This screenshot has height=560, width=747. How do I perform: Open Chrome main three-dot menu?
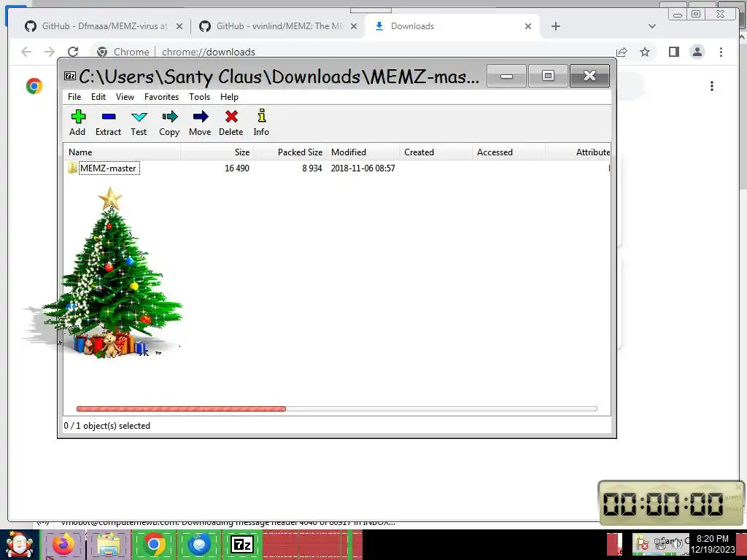(721, 52)
